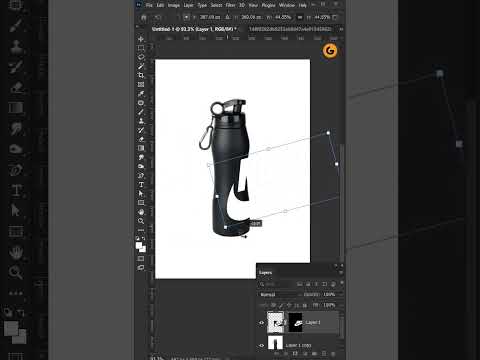This screenshot has height=360, width=480.
Task: Select the Move tool
Action: [x=141, y=39]
